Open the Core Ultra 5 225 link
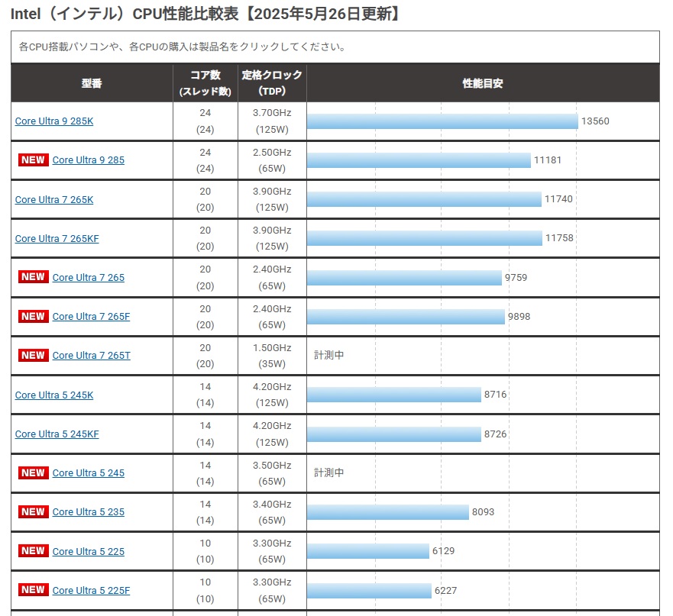 [x=89, y=552]
